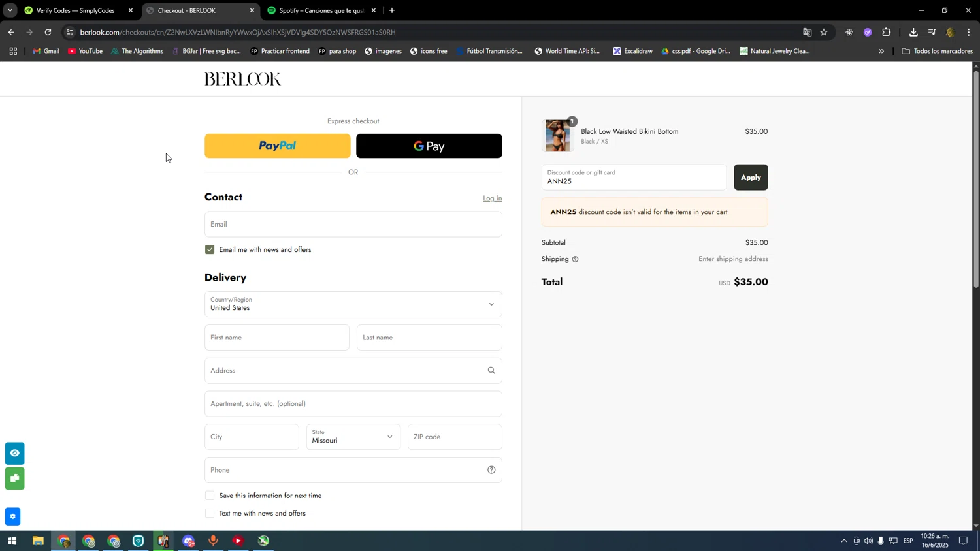Select the City input field
The width and height of the screenshot is (980, 551).
point(252,437)
